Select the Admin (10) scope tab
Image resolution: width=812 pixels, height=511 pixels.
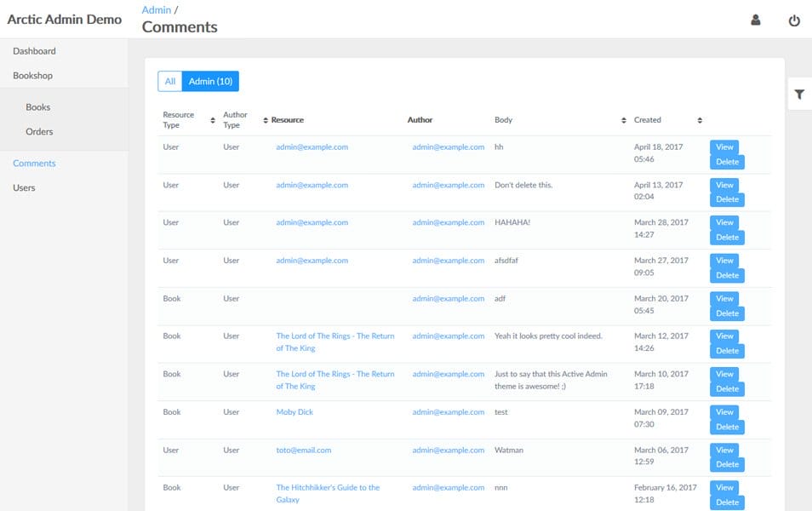(210, 81)
